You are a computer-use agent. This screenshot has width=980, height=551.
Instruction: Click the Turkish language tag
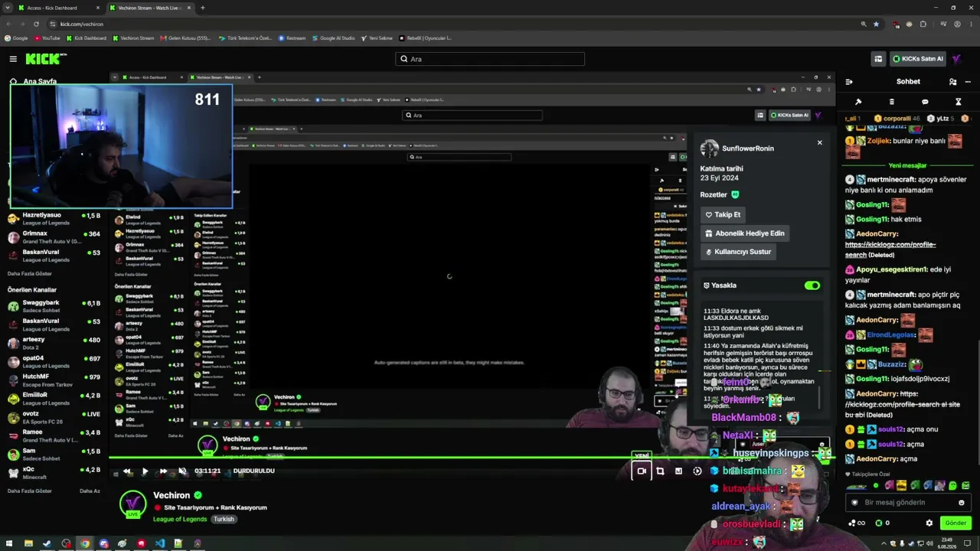[224, 520]
